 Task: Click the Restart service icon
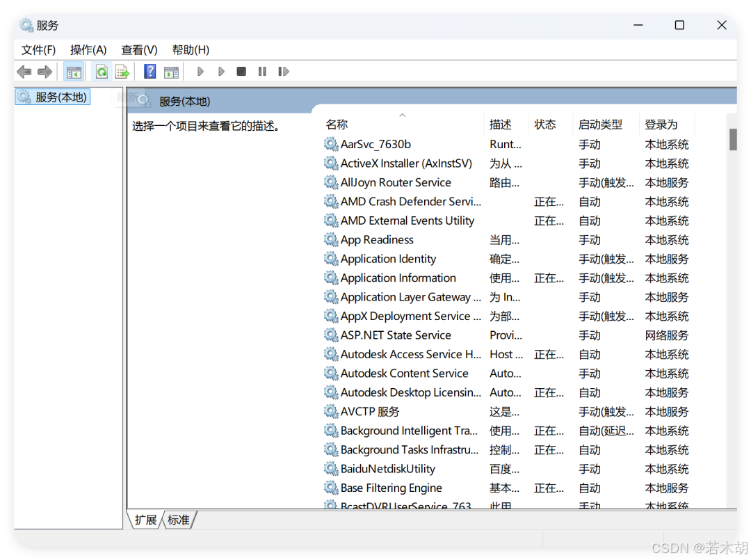(284, 72)
